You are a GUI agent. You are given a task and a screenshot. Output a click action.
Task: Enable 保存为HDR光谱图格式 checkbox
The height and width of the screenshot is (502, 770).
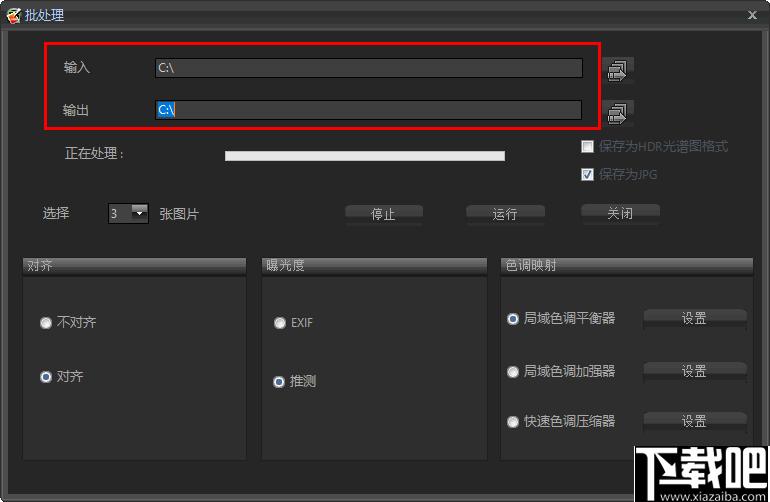coord(587,146)
